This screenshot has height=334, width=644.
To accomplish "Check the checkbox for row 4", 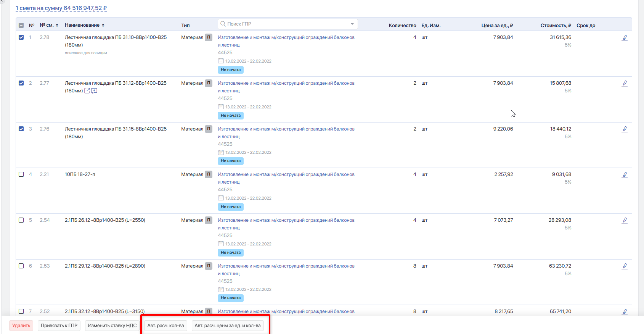I will click(x=21, y=174).
